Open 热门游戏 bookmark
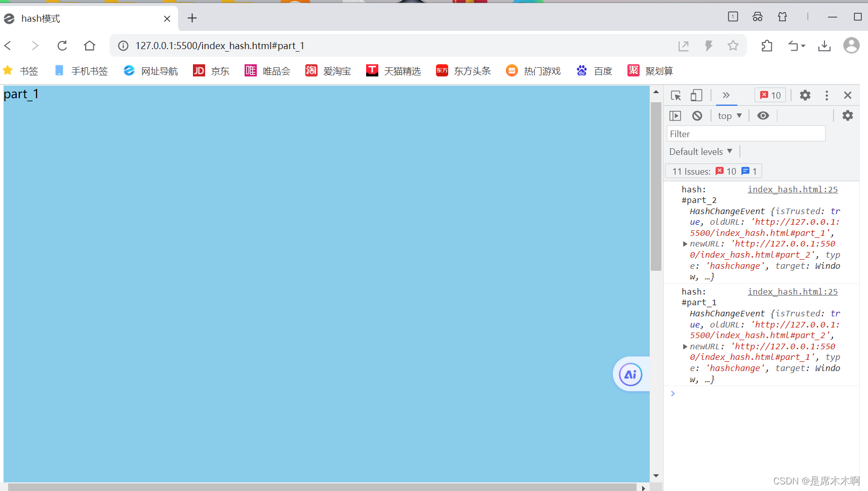The image size is (868, 491). pyautogui.click(x=533, y=71)
